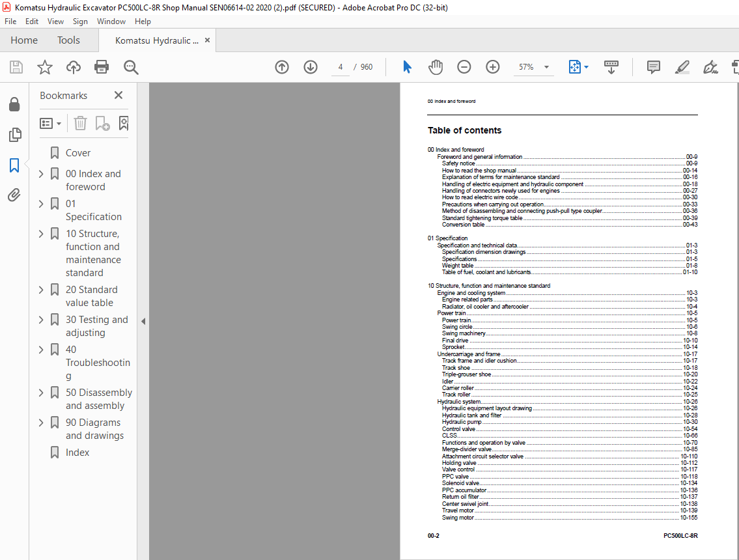Delete selected bookmark trash icon
Image resolution: width=739 pixels, height=560 pixels.
pos(80,123)
